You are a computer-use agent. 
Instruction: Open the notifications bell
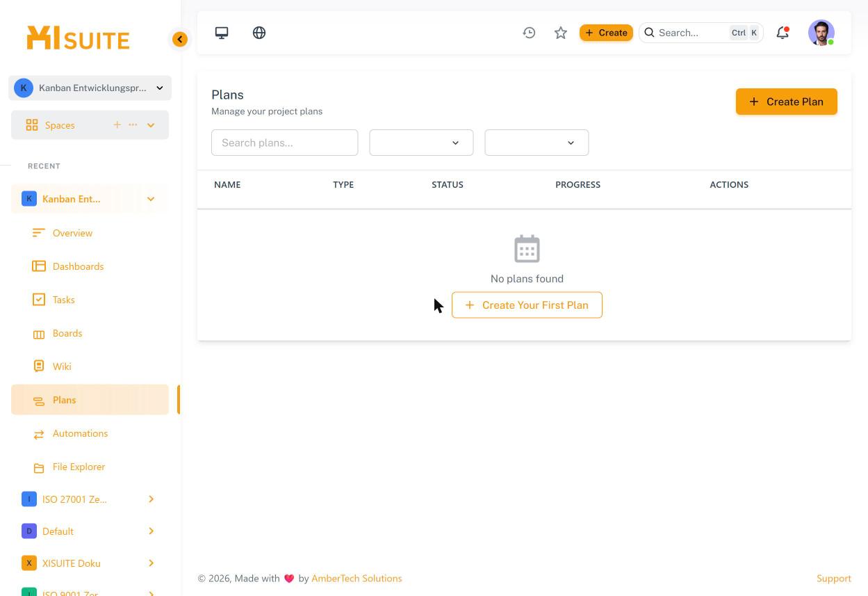coord(783,33)
